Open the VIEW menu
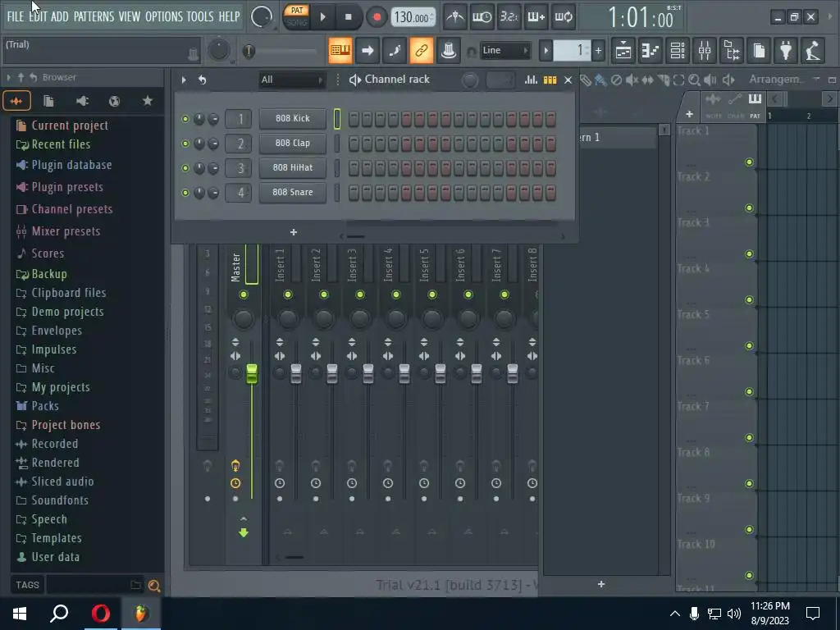840x630 pixels. coord(129,16)
